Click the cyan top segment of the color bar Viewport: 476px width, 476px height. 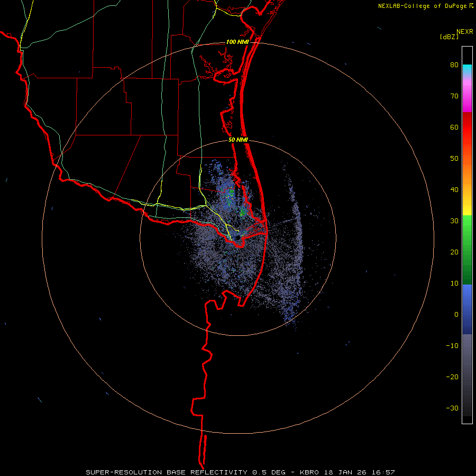point(467,67)
